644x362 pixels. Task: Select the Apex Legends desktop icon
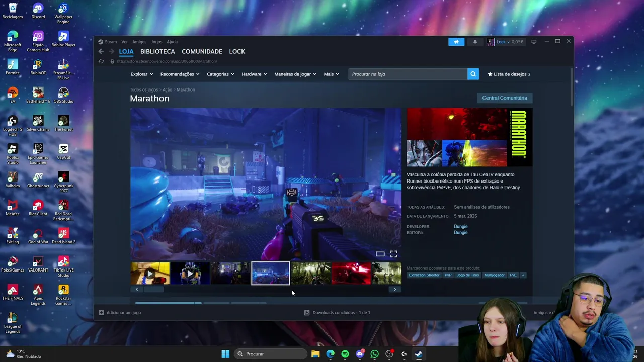[x=38, y=295]
